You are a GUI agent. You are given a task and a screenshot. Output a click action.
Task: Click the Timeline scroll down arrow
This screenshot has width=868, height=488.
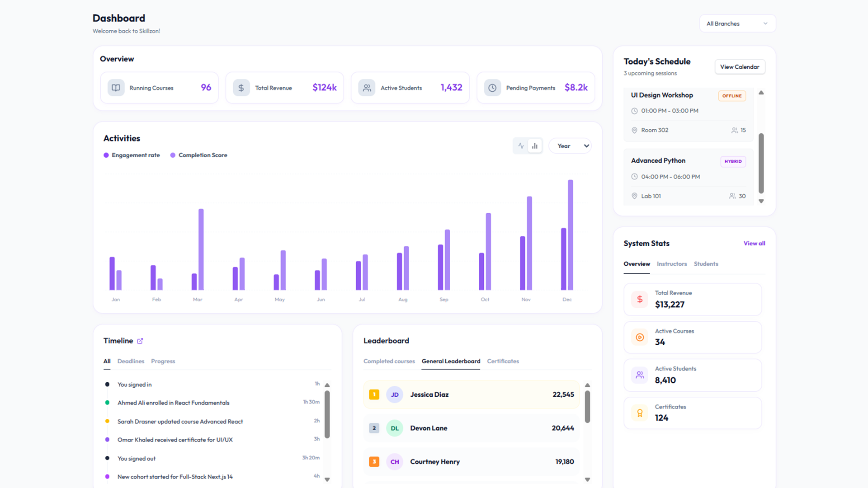327,480
